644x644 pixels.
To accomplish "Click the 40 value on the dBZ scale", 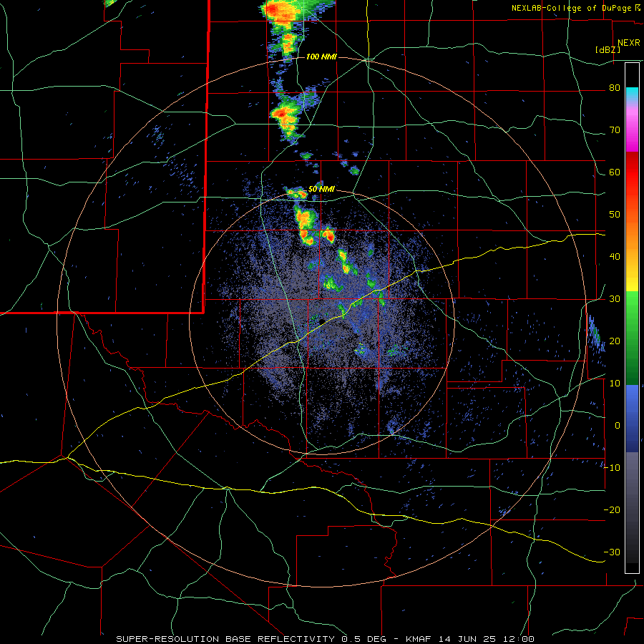I will [615, 257].
